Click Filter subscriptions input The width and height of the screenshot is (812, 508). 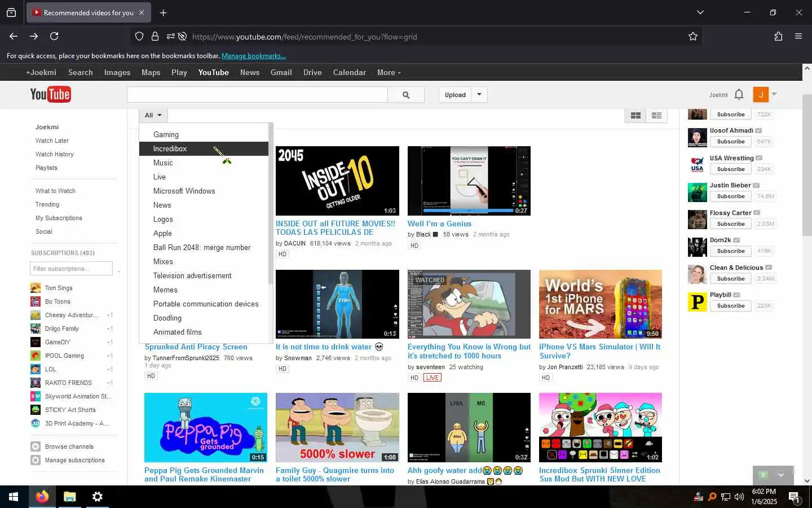(x=71, y=269)
